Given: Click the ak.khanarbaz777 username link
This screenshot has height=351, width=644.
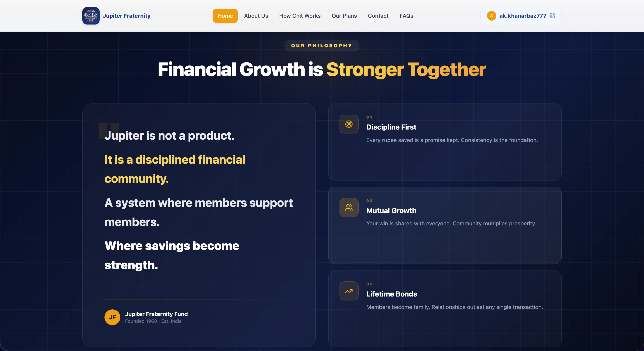Looking at the screenshot, I should [522, 16].
